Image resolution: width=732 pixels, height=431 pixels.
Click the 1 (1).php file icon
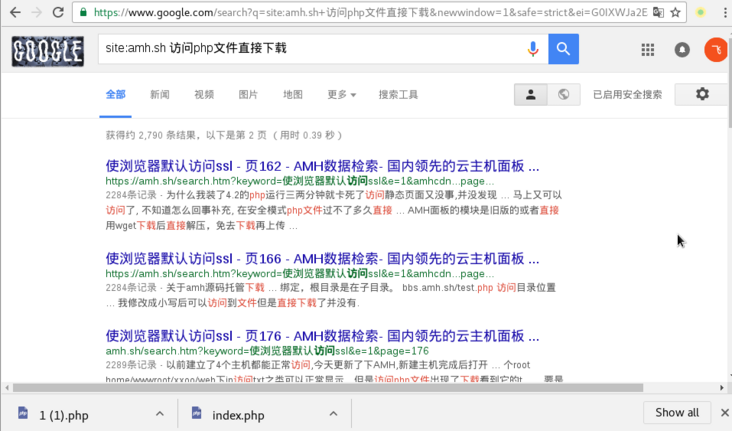click(x=23, y=413)
